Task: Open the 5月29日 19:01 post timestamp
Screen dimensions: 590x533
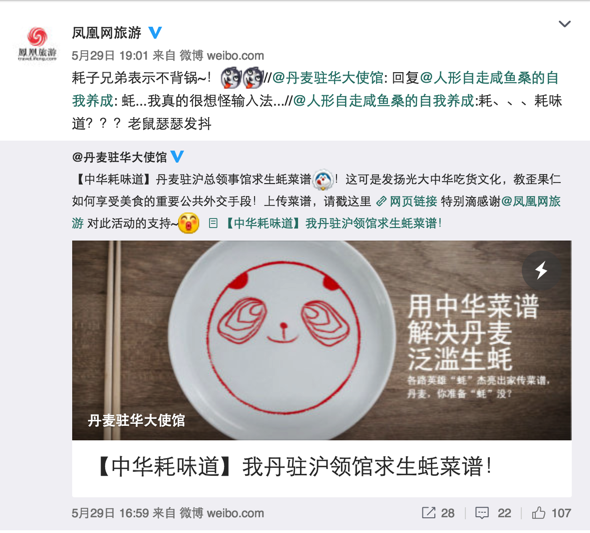Action: coord(110,56)
